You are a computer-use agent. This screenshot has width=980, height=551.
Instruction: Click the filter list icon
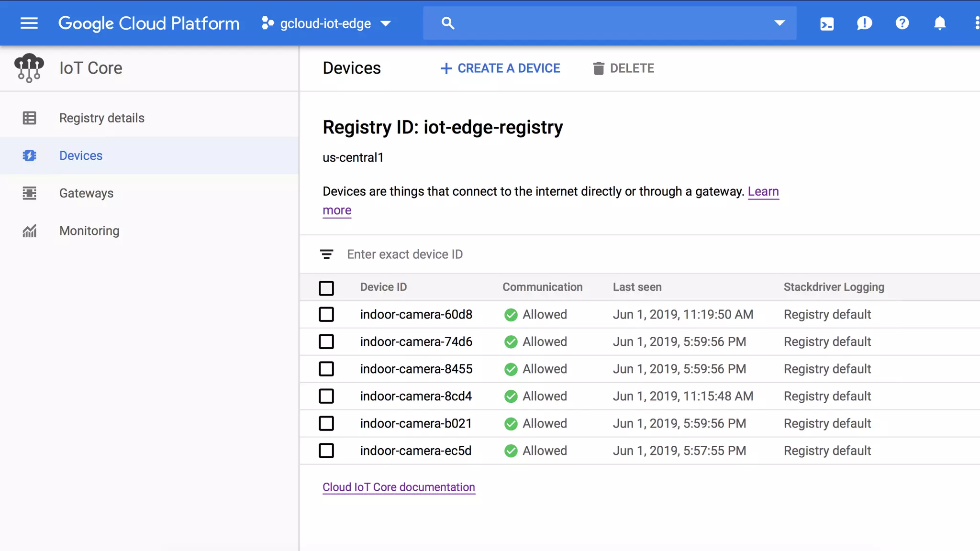point(327,254)
